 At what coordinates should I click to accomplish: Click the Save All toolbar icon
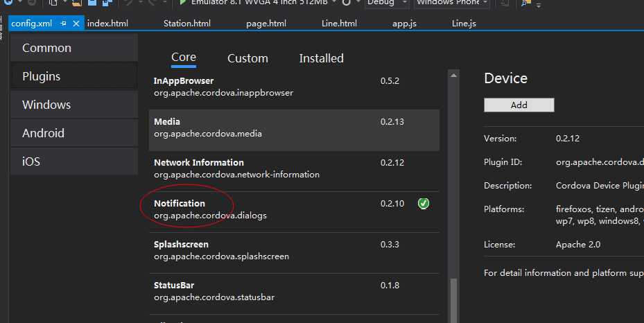coord(107,3)
